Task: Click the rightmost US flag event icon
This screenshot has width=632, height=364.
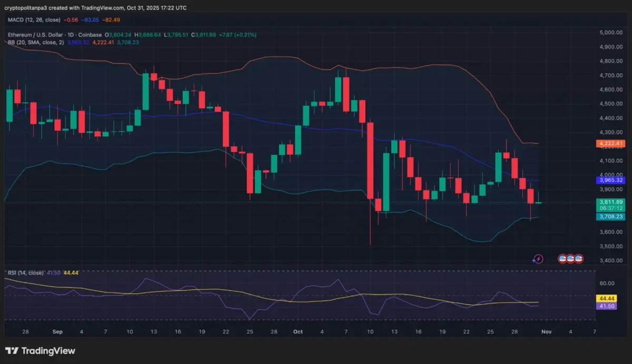Action: click(579, 259)
